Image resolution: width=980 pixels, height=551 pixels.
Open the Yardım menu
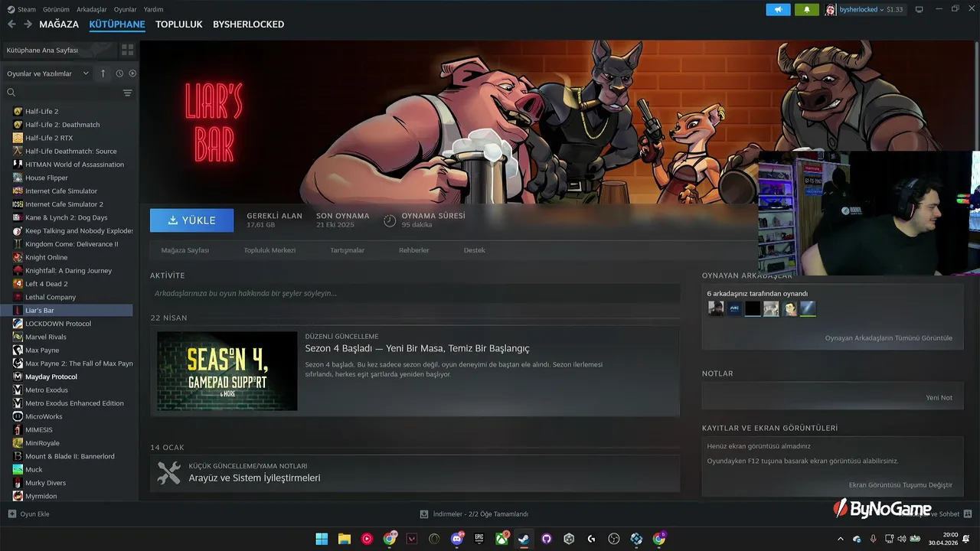coord(154,9)
